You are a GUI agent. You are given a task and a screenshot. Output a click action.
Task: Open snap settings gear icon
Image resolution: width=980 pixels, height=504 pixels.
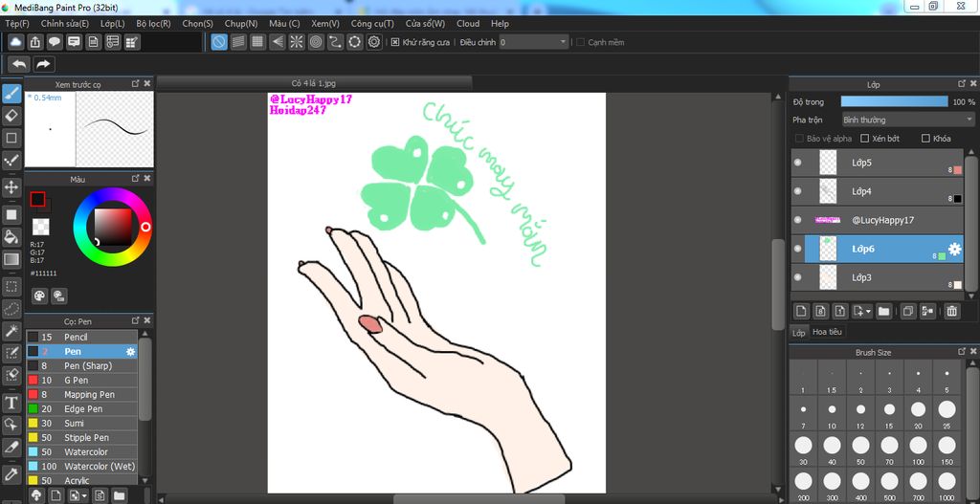pyautogui.click(x=374, y=42)
